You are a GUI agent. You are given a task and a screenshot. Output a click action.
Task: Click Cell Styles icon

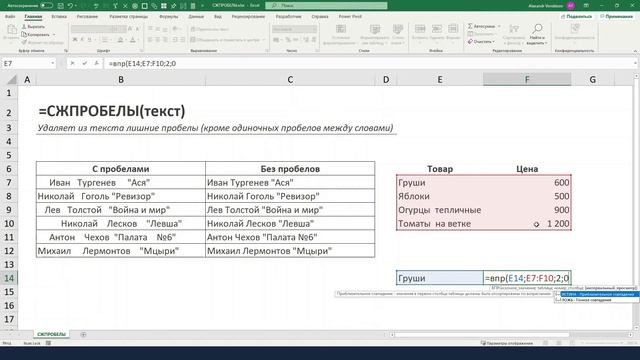(398, 29)
